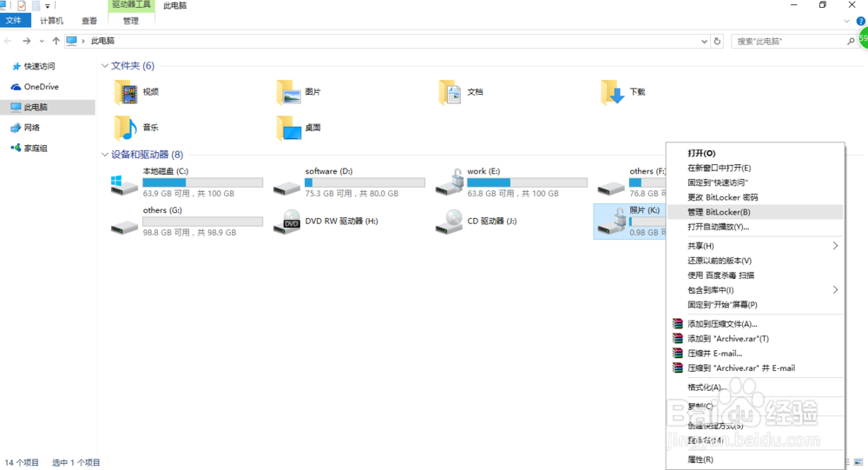Switch to the 管理 ribbon tab
This screenshot has height=470, width=868.
(131, 21)
